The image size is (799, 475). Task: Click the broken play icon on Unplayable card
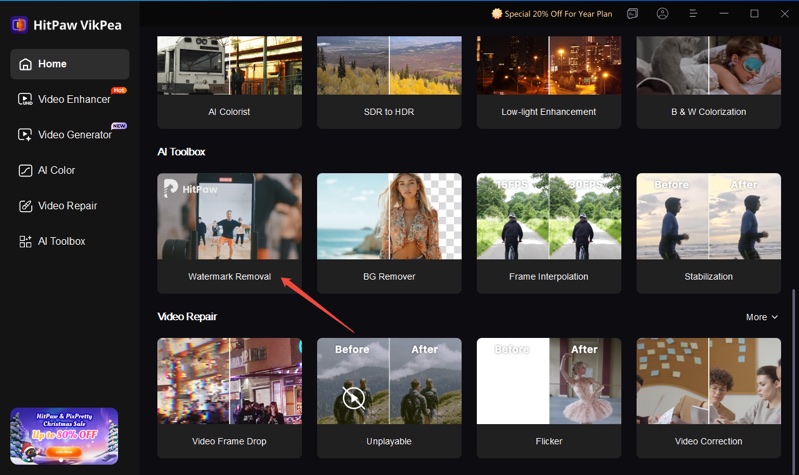[x=353, y=398]
